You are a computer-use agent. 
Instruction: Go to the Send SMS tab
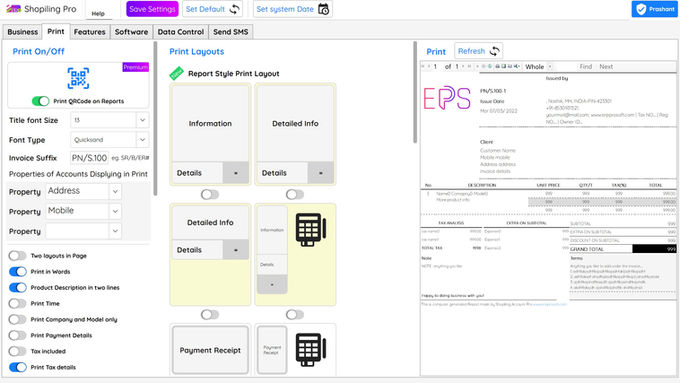pyautogui.click(x=231, y=32)
